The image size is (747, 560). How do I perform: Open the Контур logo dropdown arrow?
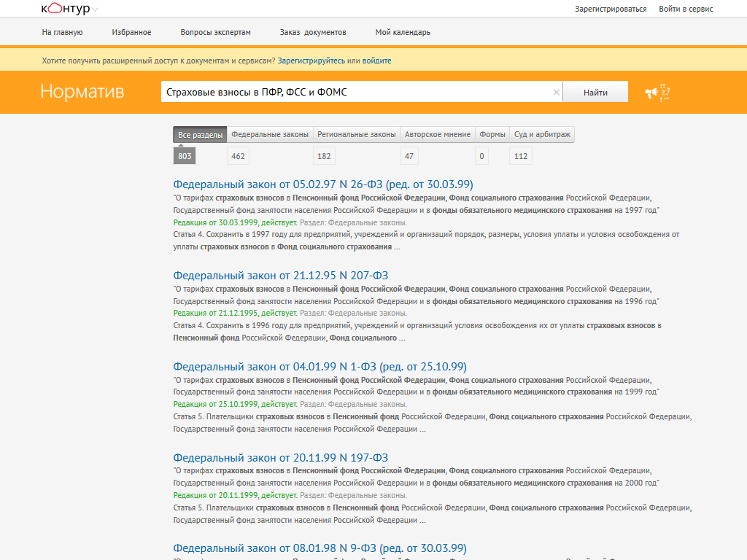tap(96, 9)
